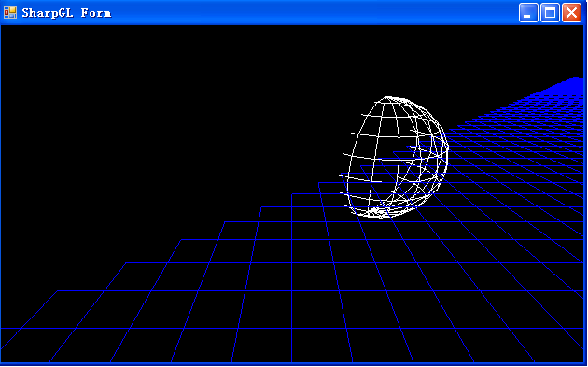Click the empty title bar area beside title
The width and height of the screenshot is (588, 367).
coord(315,13)
